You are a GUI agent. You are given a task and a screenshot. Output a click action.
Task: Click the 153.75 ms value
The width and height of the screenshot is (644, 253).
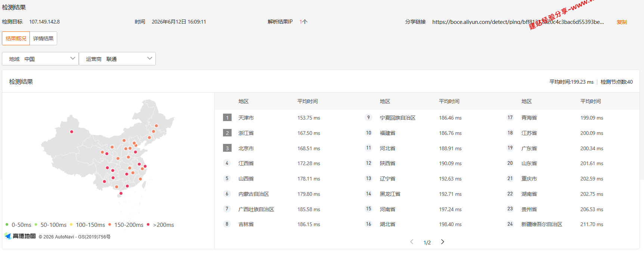(309, 118)
